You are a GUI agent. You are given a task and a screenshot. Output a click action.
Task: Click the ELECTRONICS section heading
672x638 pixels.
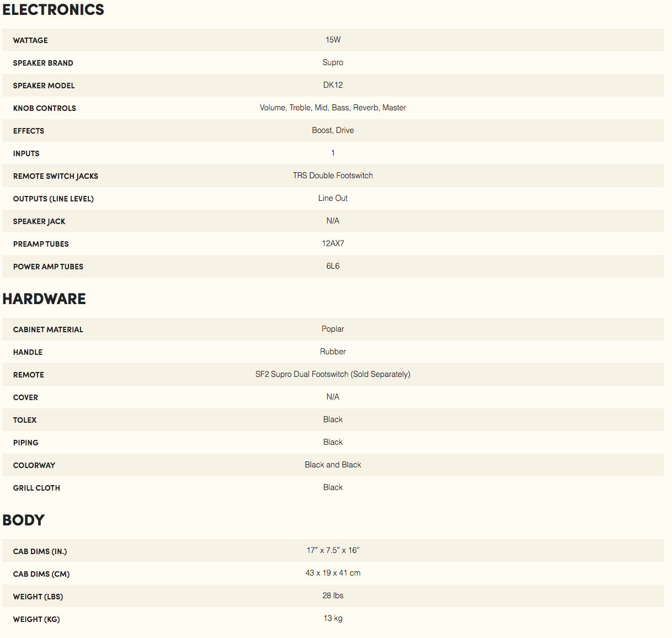tap(54, 10)
